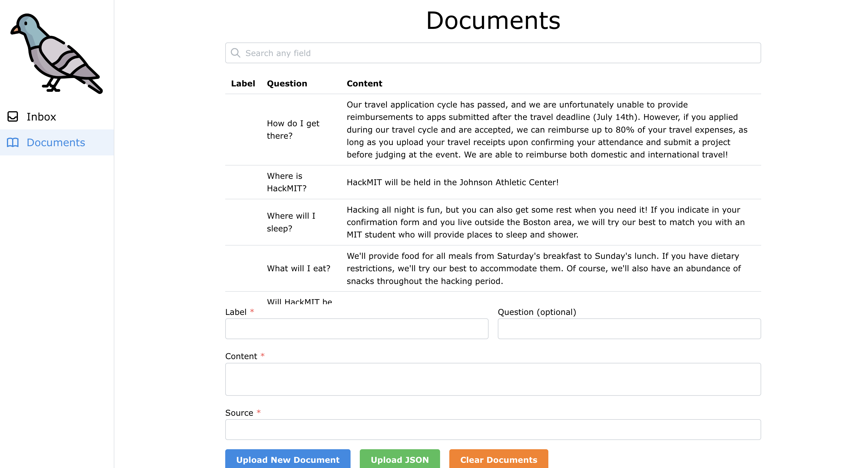Click the magnifying glass search icon
This screenshot has width=868, height=468.
236,53
